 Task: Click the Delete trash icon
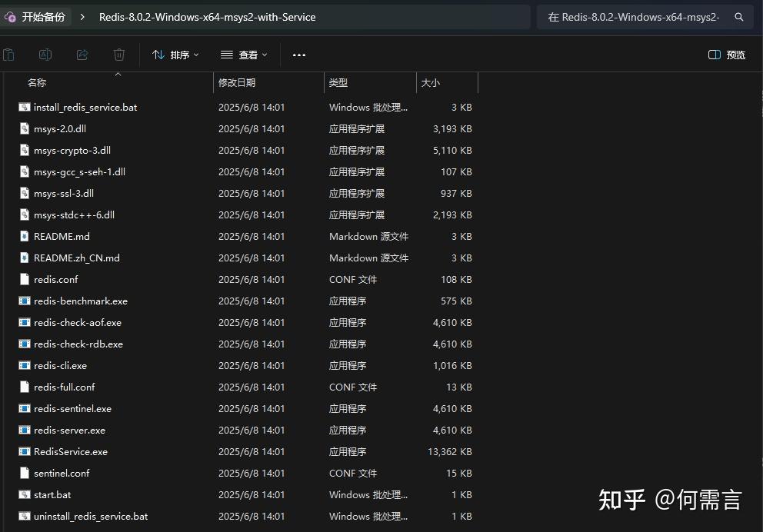pos(118,55)
